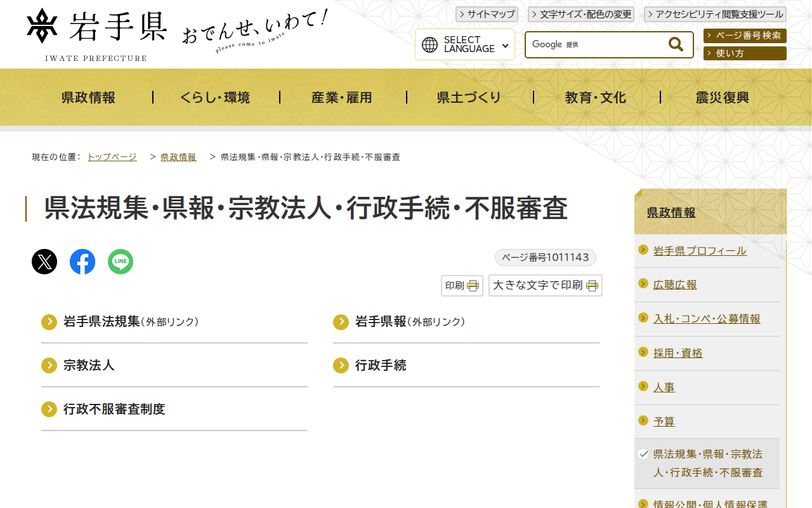
Task: Open sidebar link 情報公開・個人情報保護
Action: [710, 504]
